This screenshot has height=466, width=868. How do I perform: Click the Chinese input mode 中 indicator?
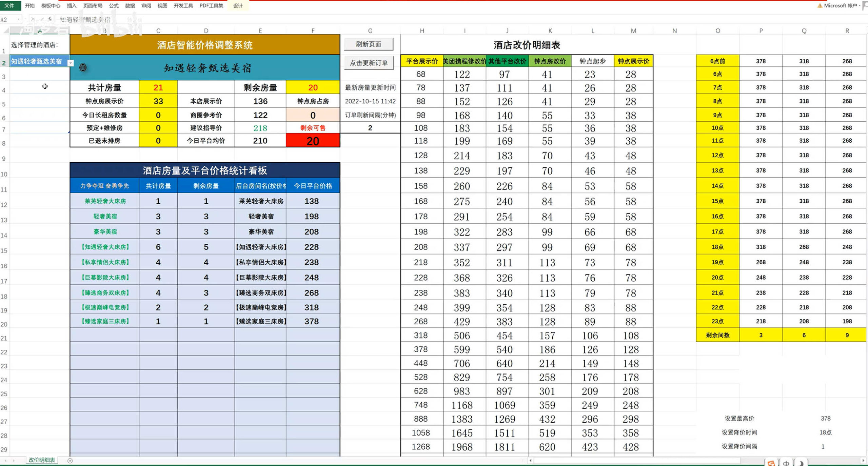click(786, 463)
